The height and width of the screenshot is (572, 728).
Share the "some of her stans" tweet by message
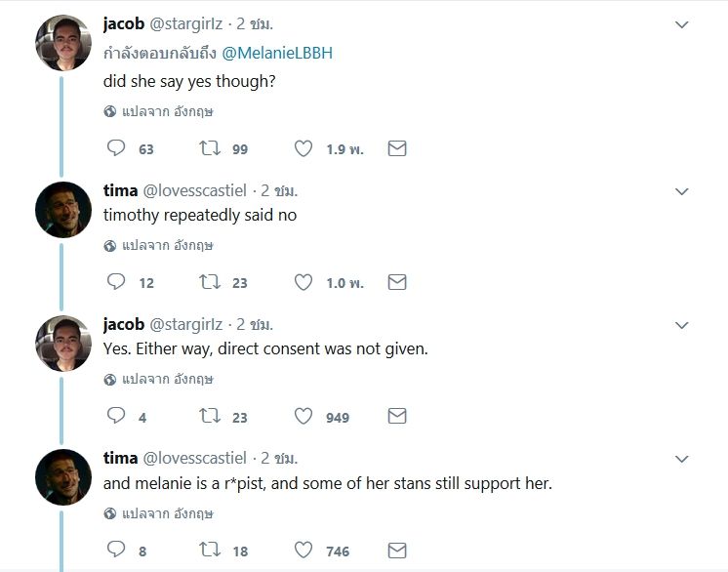point(397,551)
